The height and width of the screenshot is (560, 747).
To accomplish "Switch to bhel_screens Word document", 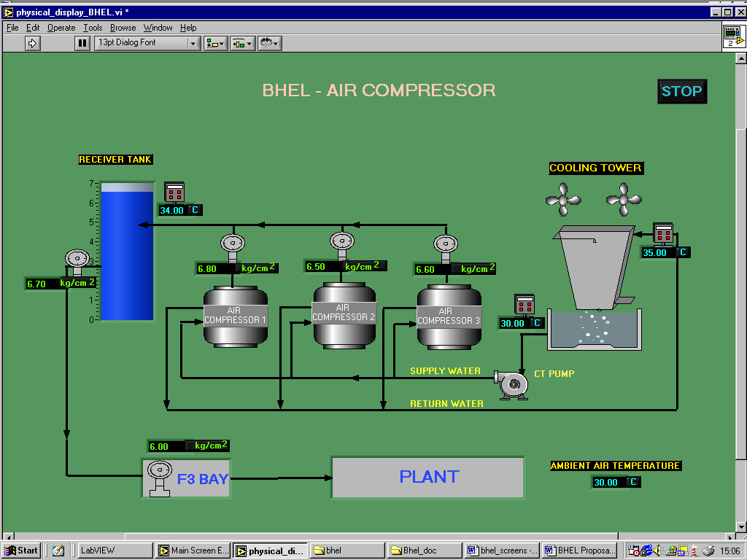I will click(502, 551).
